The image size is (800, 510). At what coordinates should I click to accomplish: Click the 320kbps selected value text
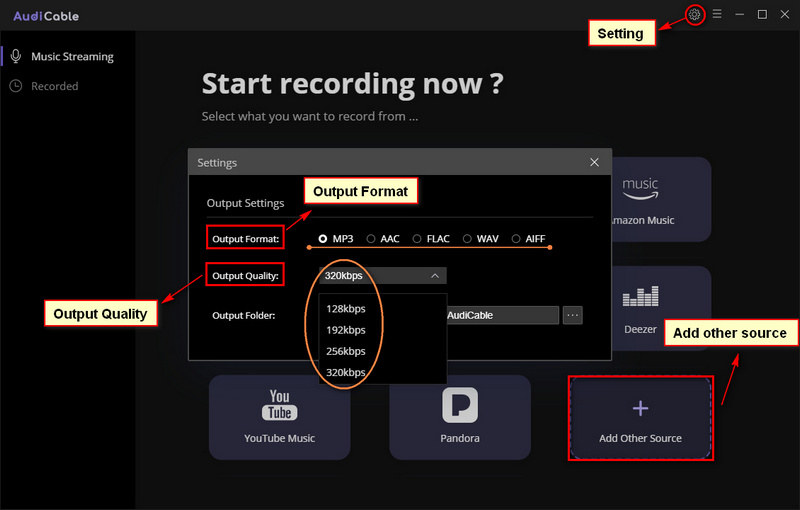click(343, 275)
